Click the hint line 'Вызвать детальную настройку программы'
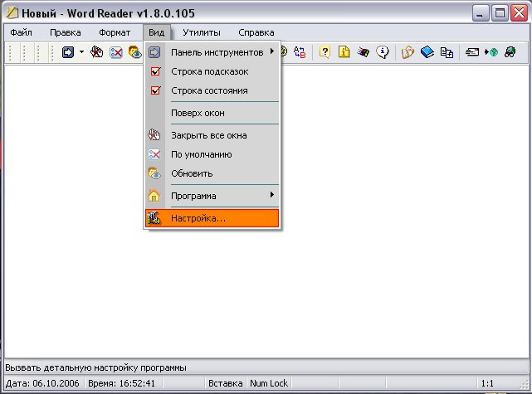The width and height of the screenshot is (532, 394). coord(95,367)
